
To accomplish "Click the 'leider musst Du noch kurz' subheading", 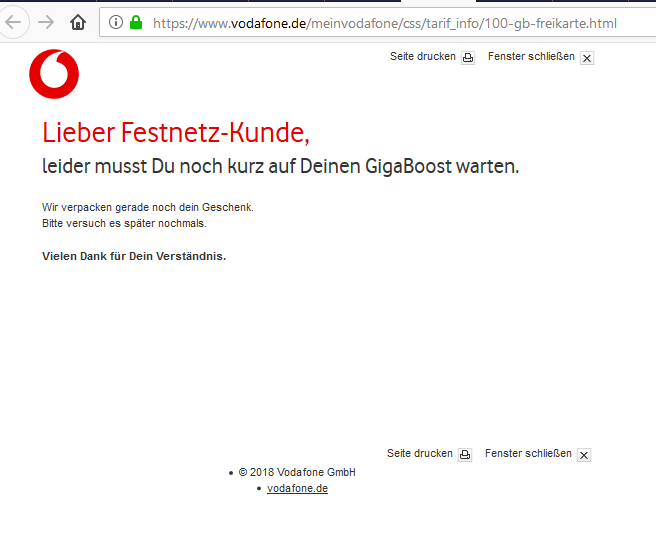I will click(x=280, y=166).
